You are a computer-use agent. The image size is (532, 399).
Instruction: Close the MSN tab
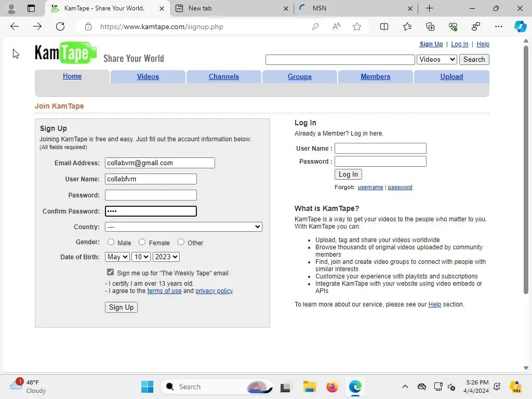(x=410, y=8)
